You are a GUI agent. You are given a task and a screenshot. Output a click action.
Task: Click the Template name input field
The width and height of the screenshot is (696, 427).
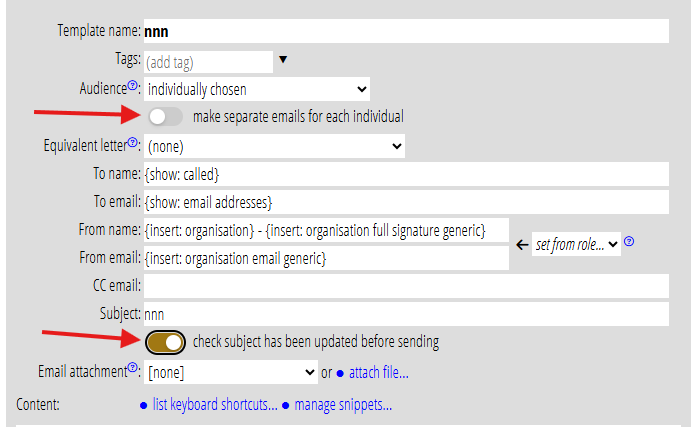point(405,31)
